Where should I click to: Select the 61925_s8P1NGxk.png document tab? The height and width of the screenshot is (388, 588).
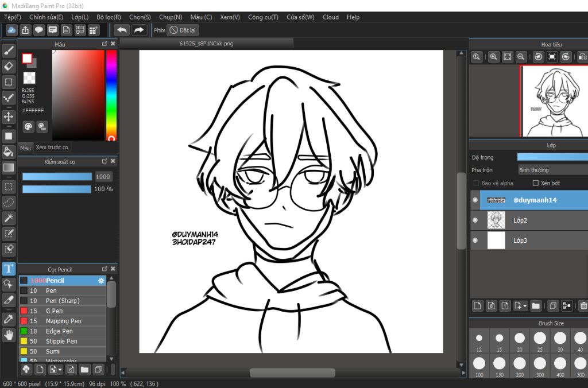206,44
